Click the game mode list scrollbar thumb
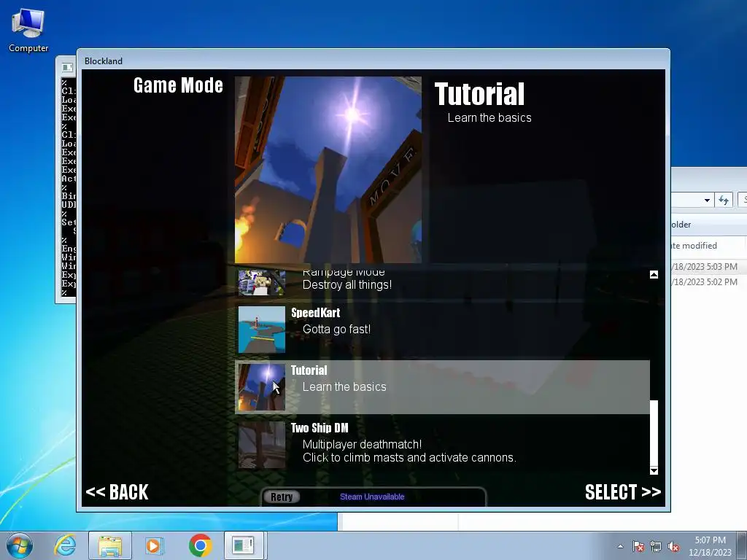The image size is (747, 560). [654, 433]
